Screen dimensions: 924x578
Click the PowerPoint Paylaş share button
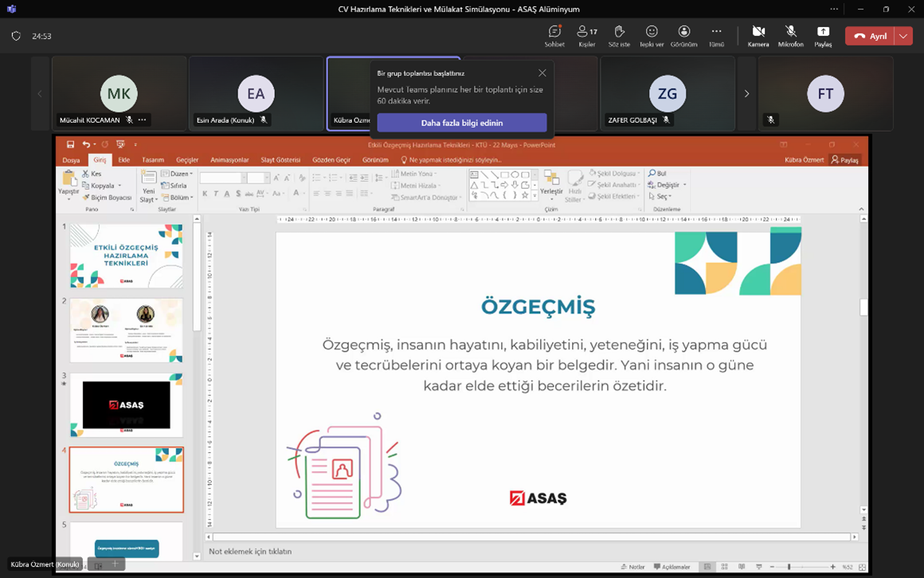844,159
